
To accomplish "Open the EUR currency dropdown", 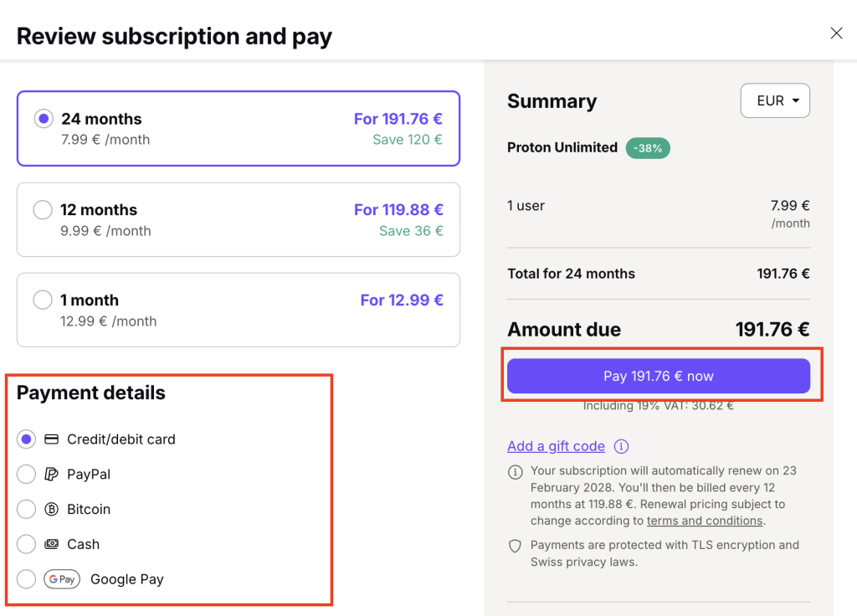I will pyautogui.click(x=775, y=100).
